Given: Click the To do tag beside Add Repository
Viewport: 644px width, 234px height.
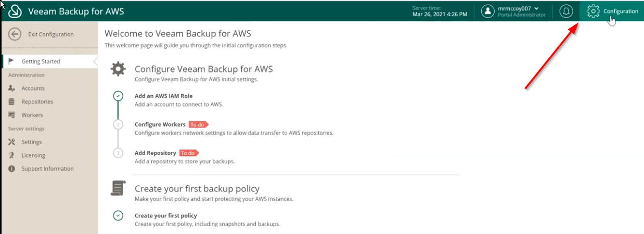Looking at the screenshot, I should tap(189, 153).
